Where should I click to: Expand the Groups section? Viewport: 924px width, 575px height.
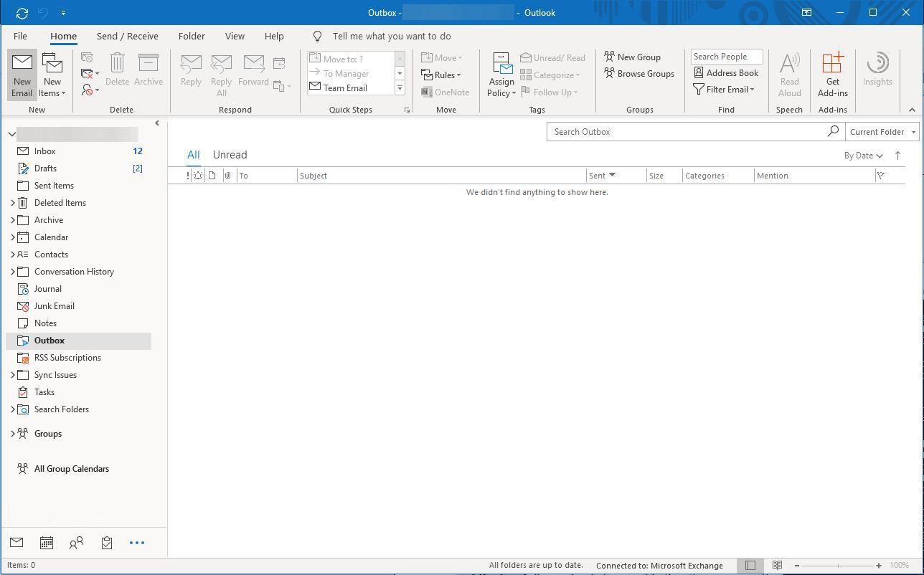click(x=12, y=434)
